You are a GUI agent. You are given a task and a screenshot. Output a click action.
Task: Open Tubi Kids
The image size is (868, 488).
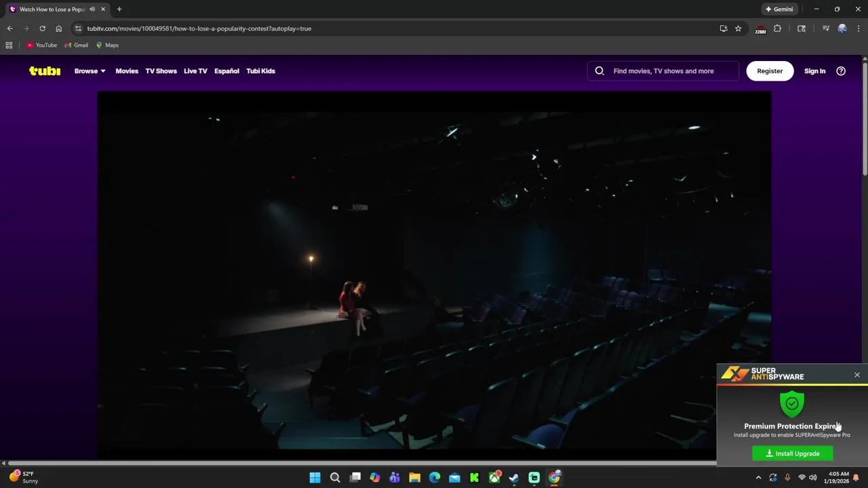260,71
